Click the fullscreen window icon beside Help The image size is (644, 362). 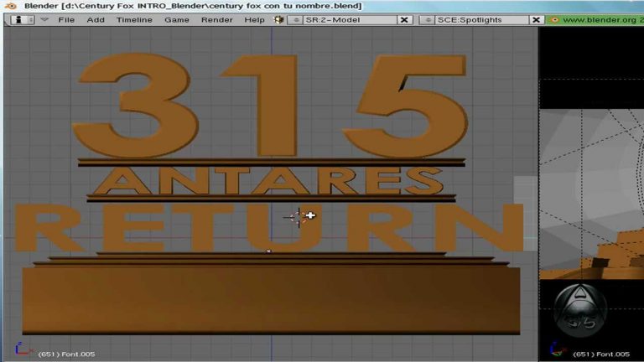click(279, 20)
